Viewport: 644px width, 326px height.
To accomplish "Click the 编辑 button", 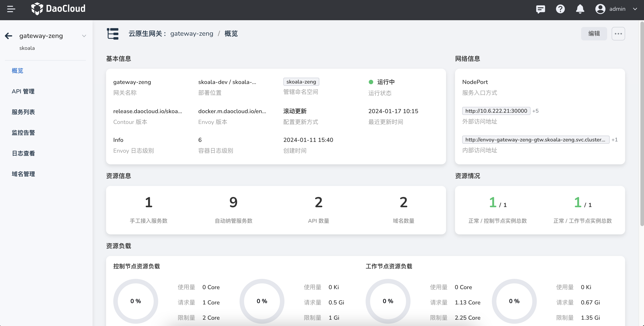I will tap(594, 33).
